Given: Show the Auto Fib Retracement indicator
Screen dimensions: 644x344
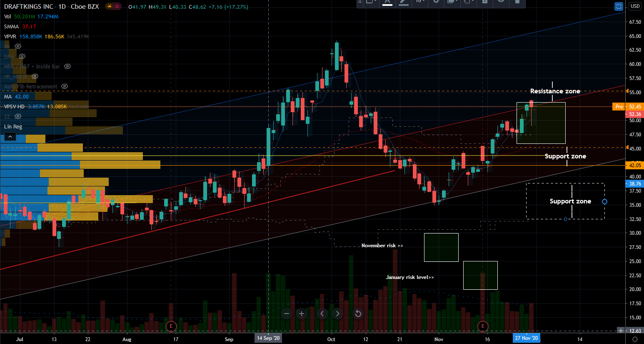Looking at the screenshot, I should pos(65,86).
